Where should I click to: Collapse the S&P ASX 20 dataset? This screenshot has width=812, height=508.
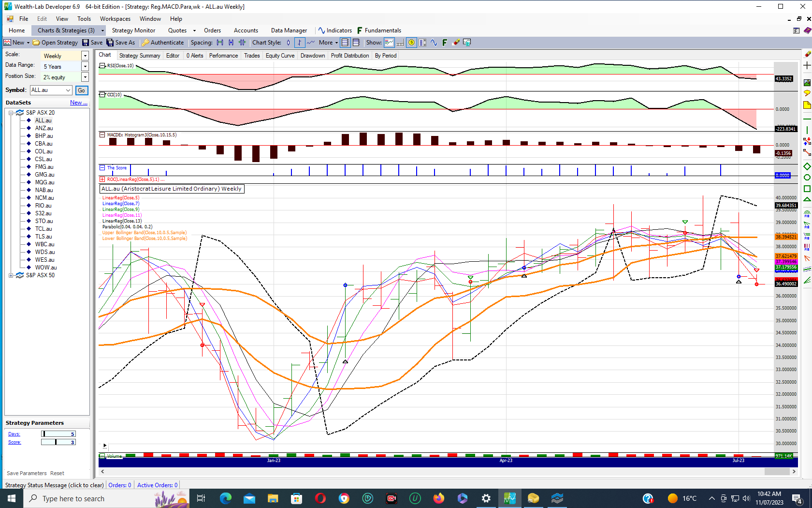click(x=11, y=113)
